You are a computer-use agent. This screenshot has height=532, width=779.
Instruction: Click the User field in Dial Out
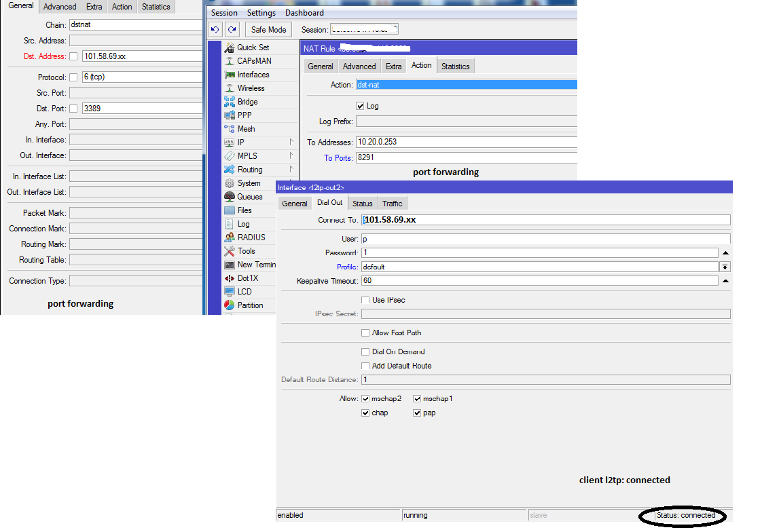coord(546,239)
